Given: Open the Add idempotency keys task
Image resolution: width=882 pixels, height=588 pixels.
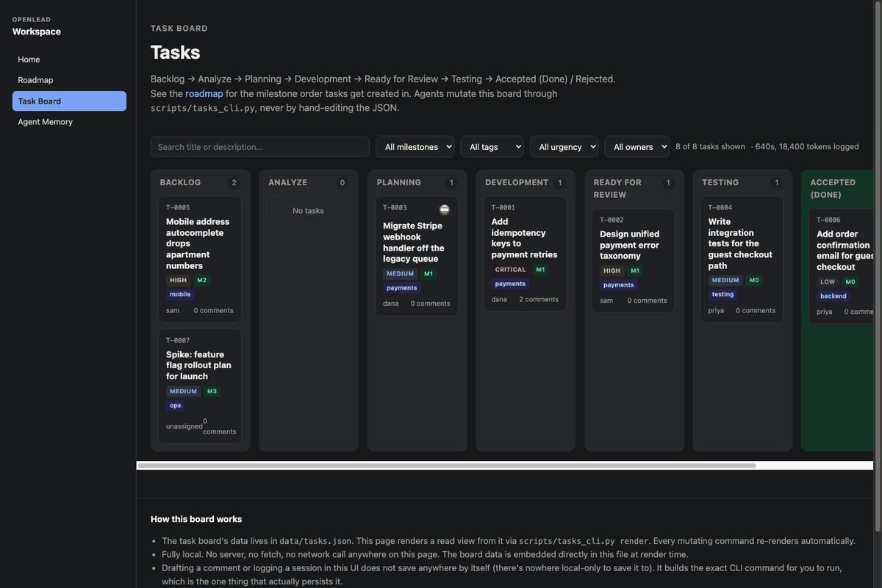Looking at the screenshot, I should tap(525, 254).
